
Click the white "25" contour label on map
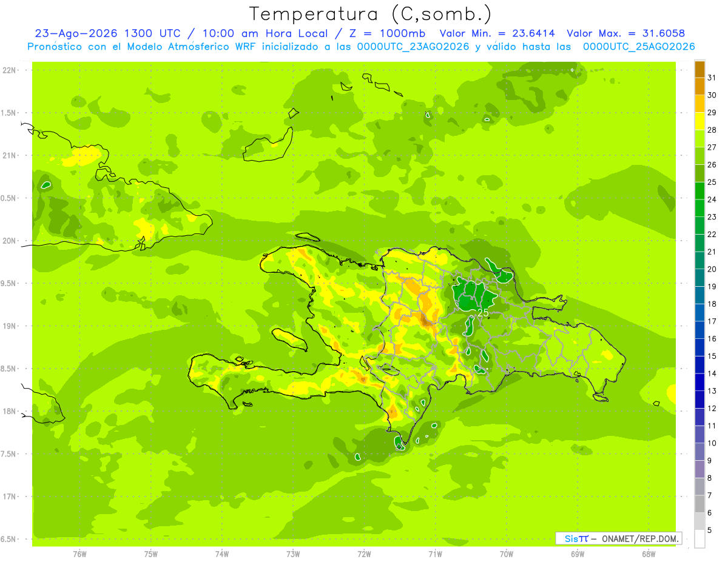[x=483, y=313]
